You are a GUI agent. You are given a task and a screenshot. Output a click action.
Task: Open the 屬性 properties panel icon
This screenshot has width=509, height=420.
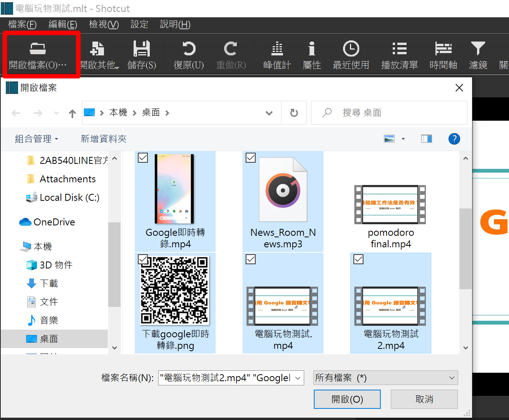point(312,49)
